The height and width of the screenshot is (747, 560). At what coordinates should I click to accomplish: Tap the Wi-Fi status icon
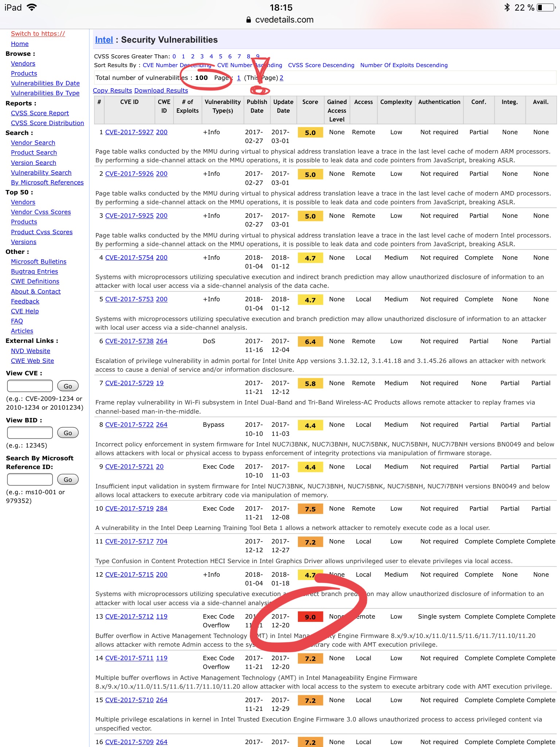(x=32, y=7)
